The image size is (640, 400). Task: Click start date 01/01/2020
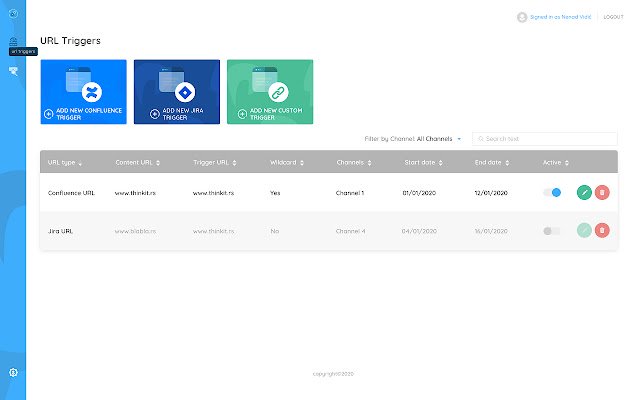(419, 193)
